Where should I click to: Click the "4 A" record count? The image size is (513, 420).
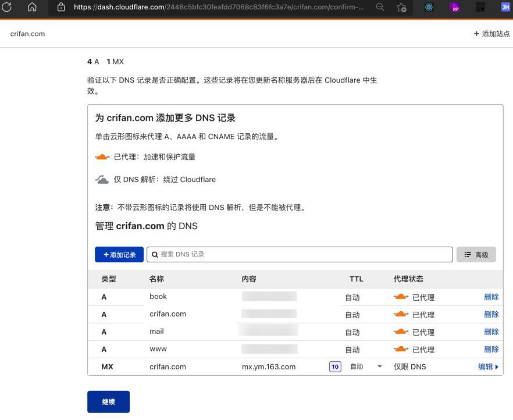[93, 62]
